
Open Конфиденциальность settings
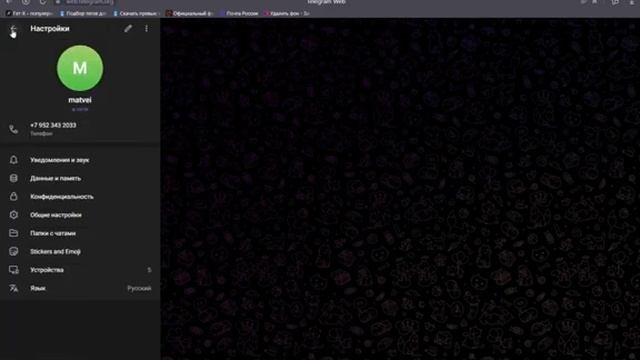click(80, 197)
